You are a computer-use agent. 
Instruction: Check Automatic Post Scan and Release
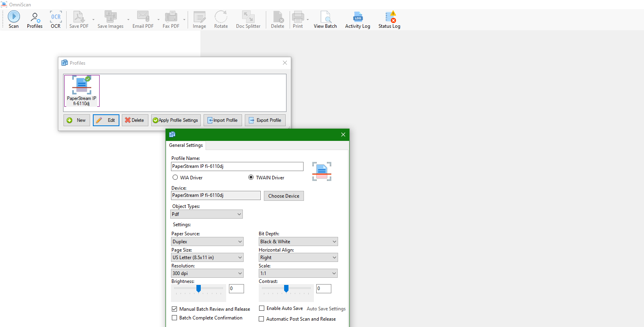click(x=261, y=319)
